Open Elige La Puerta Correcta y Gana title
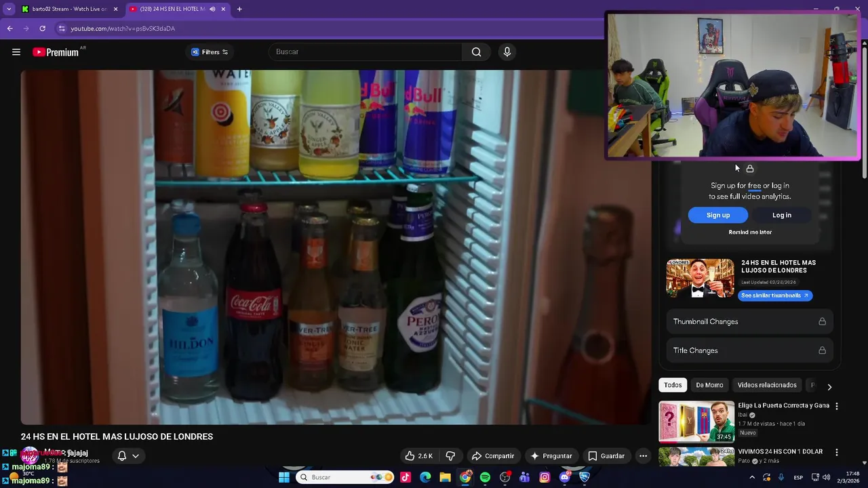 783,405
